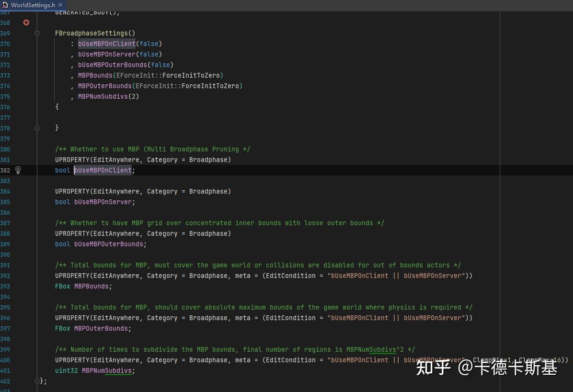The image size is (573, 392).
Task: Close the WorldSettings.h tab
Action: tap(60, 5)
